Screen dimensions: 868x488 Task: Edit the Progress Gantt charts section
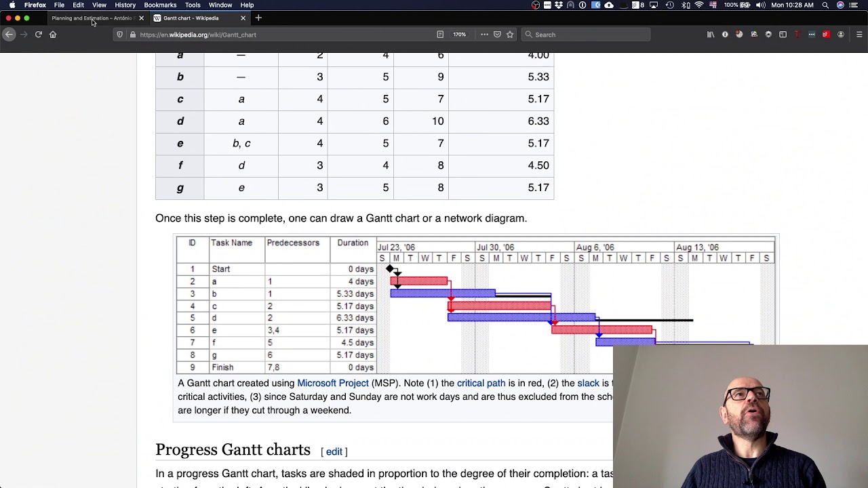tap(334, 451)
